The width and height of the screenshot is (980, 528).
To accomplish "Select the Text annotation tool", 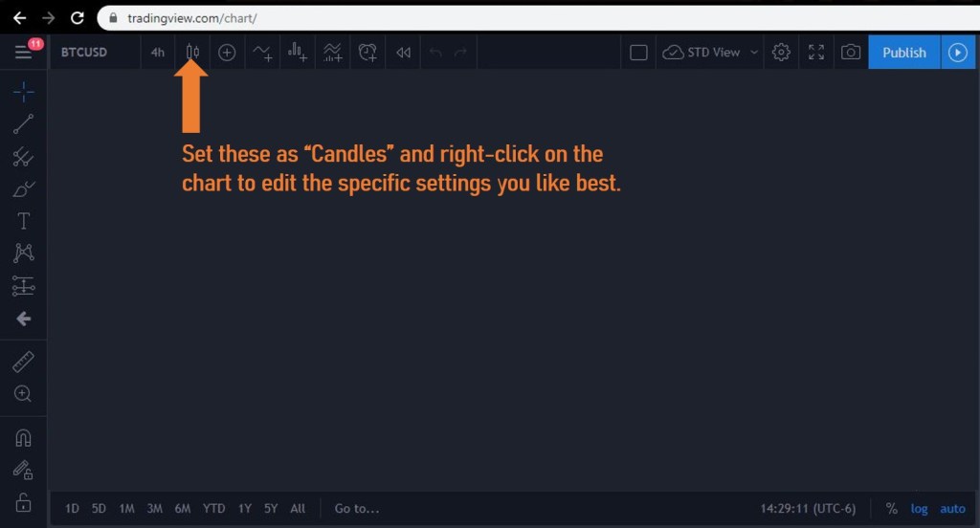I will [24, 221].
